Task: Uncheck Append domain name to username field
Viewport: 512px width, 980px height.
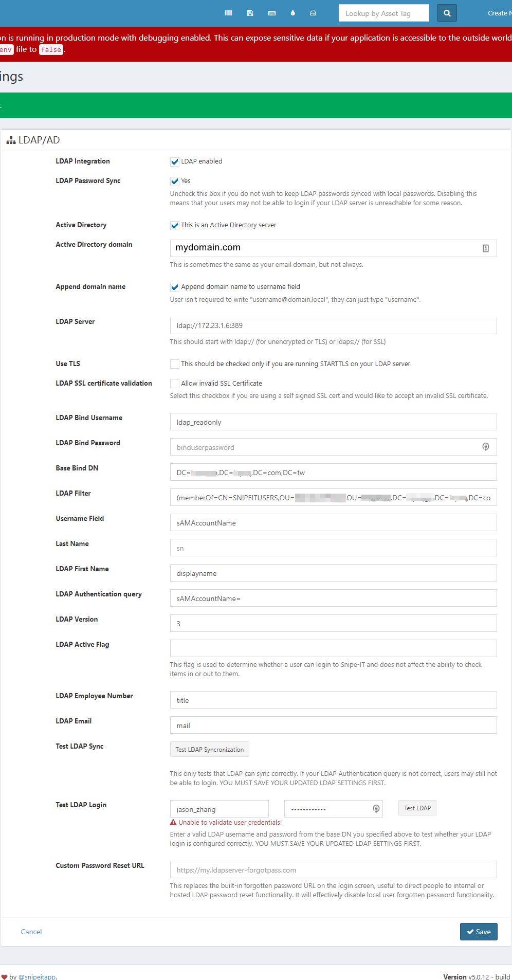Action: coord(175,286)
